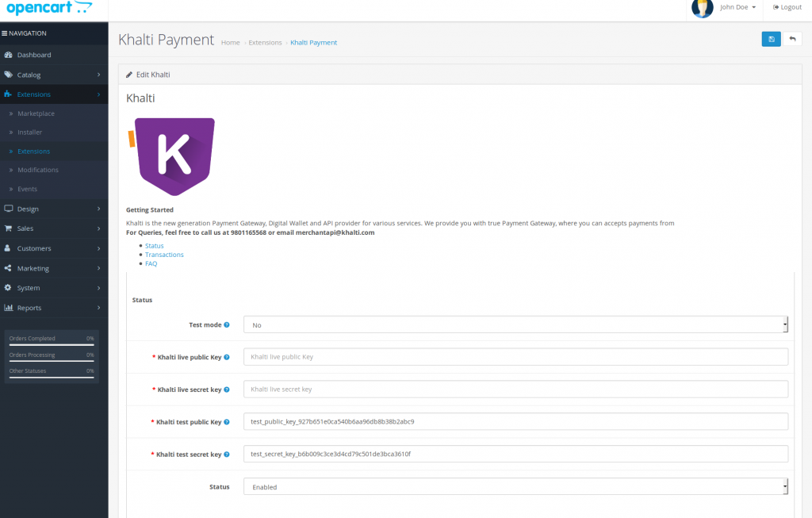Click the blue Save icon button
Screen dimensions: 812x518
(x=771, y=39)
